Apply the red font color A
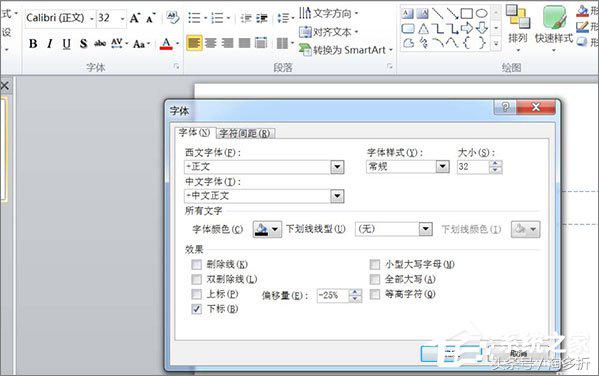The width and height of the screenshot is (599, 376). click(x=166, y=44)
